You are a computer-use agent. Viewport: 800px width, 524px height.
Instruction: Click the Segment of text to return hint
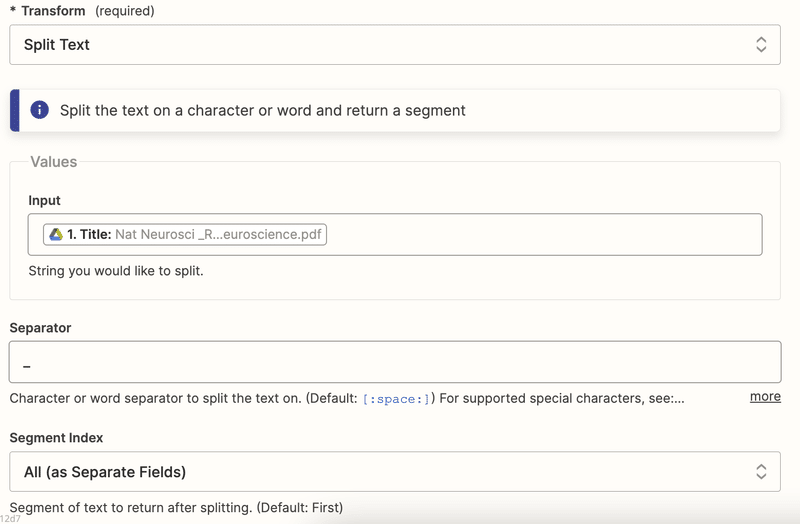(x=176, y=507)
